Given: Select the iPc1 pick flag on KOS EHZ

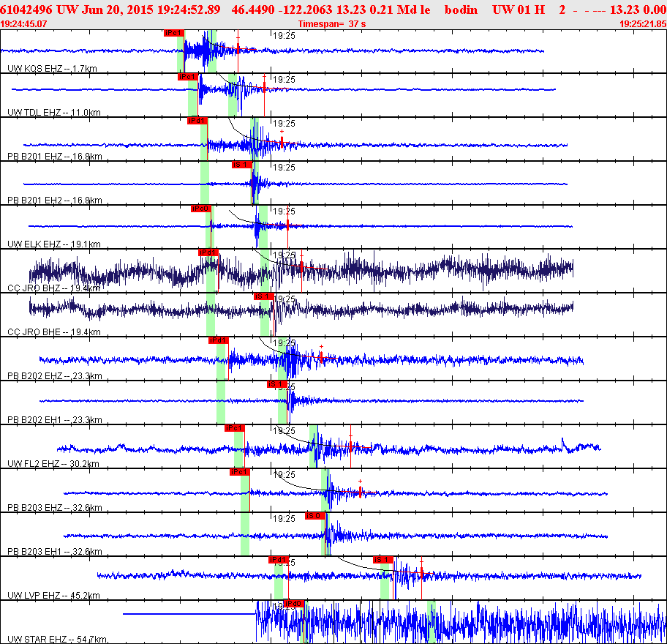Looking at the screenshot, I should pos(173,33).
